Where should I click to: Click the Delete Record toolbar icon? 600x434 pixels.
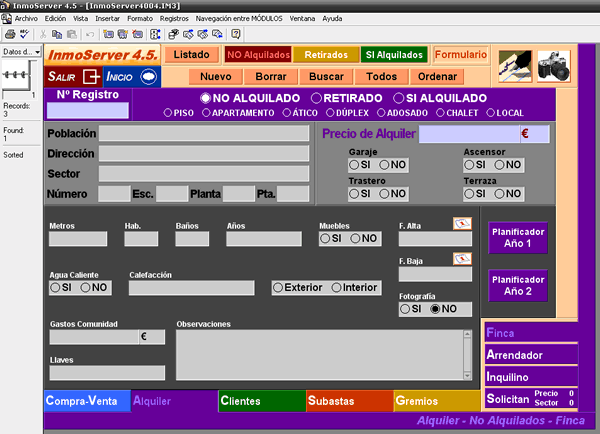coord(137,34)
